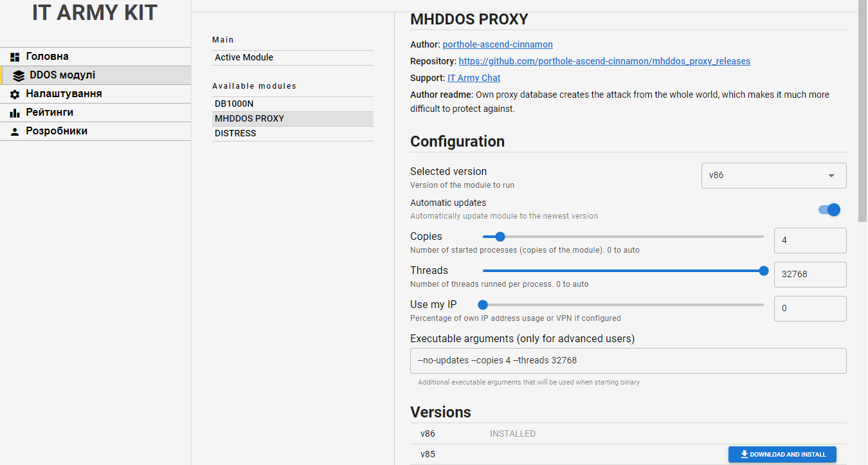Open the Selected version dropdown
The height and width of the screenshot is (465, 868).
[x=773, y=175]
